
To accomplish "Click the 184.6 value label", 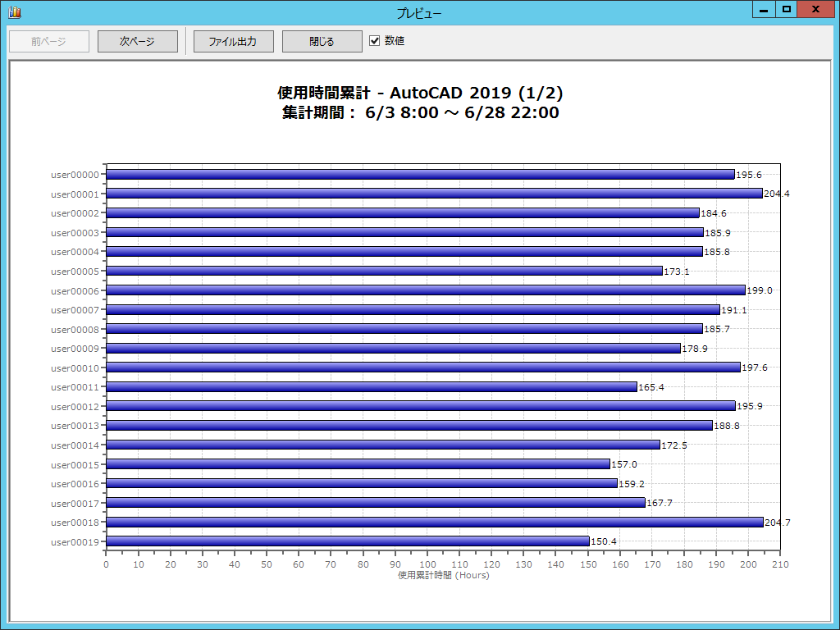I will coord(714,213).
